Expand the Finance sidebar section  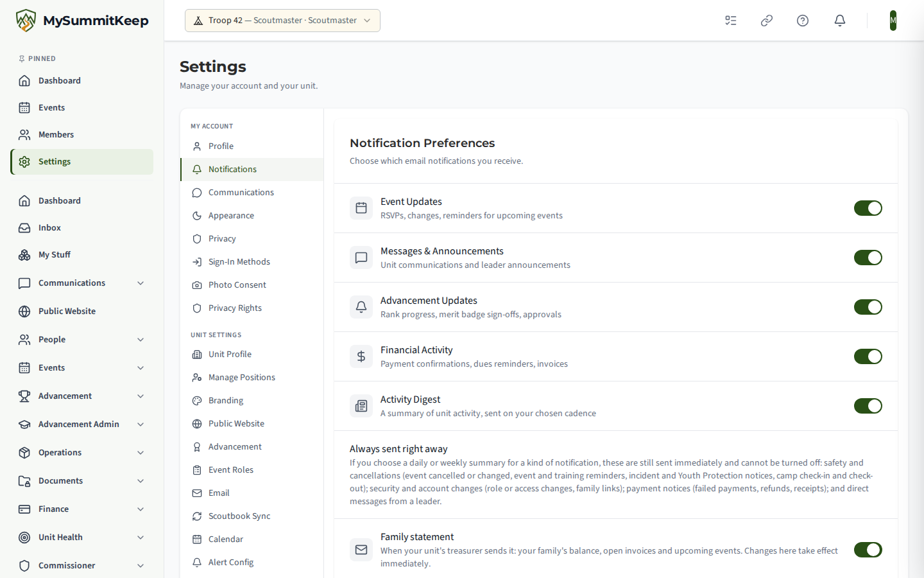[x=82, y=509]
